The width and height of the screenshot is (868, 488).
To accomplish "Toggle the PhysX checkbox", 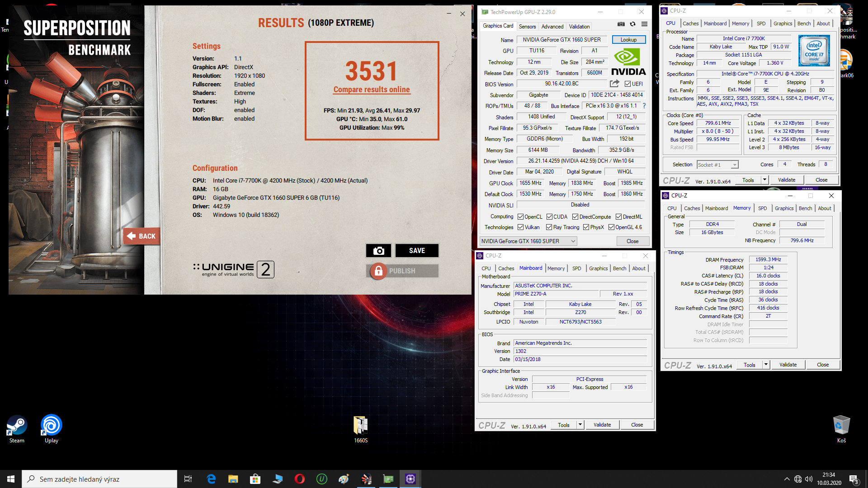I will click(x=586, y=227).
